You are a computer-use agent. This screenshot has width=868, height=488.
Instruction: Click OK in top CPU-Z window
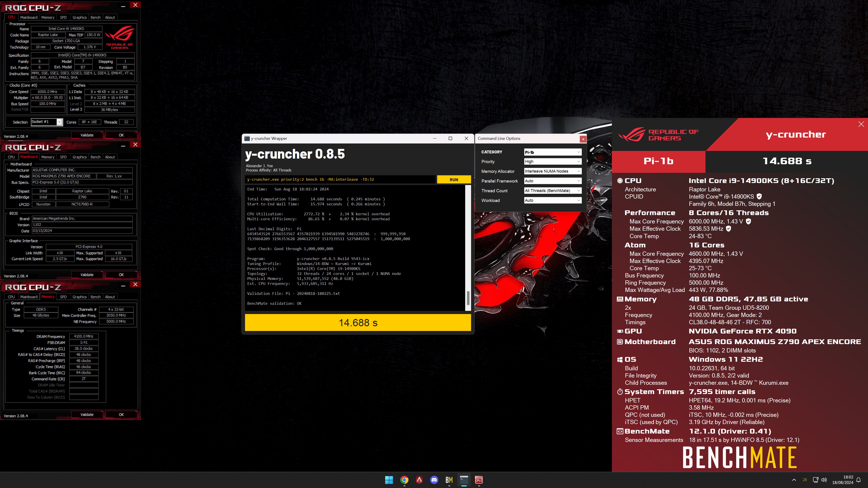pyautogui.click(x=121, y=135)
